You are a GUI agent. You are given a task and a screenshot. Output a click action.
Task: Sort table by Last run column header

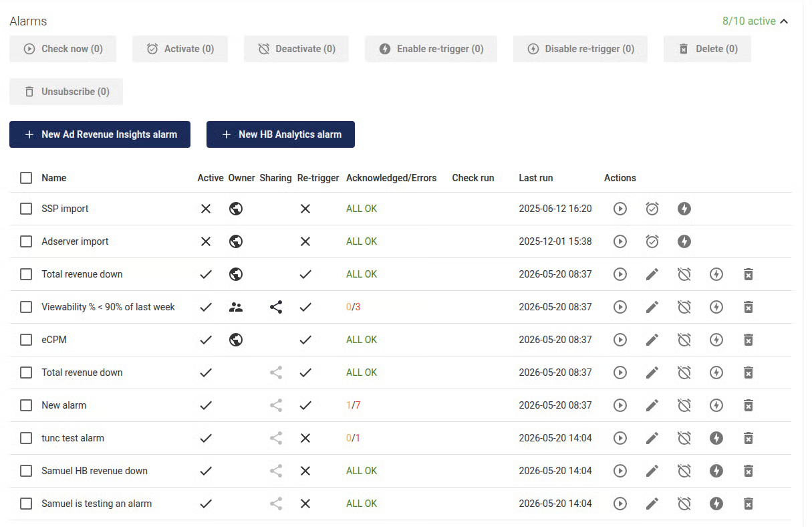point(536,178)
